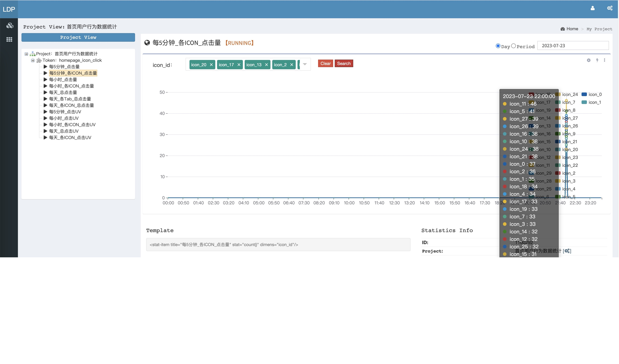This screenshot has height=364, width=619.
Task: Click the Search button
Action: pos(344,64)
